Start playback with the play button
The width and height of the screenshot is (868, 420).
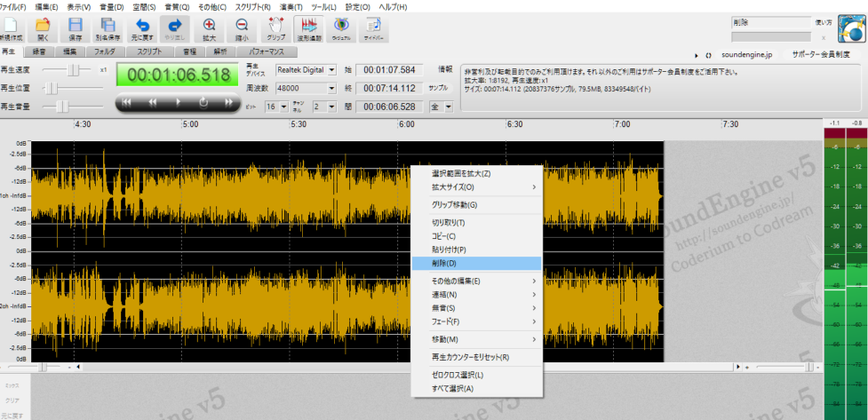coord(178,102)
